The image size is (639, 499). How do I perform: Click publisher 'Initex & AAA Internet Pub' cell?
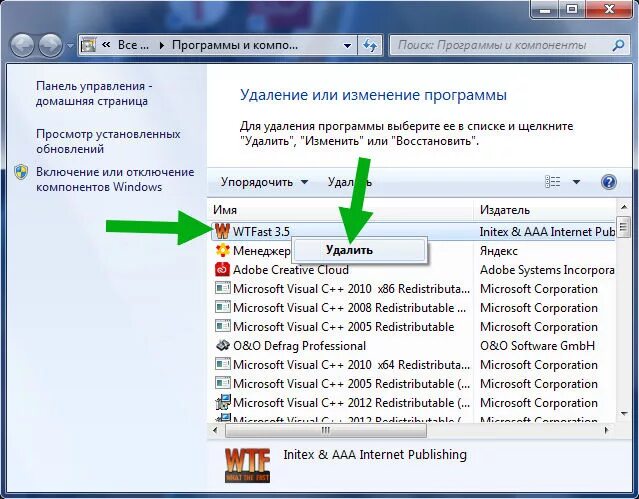click(547, 232)
